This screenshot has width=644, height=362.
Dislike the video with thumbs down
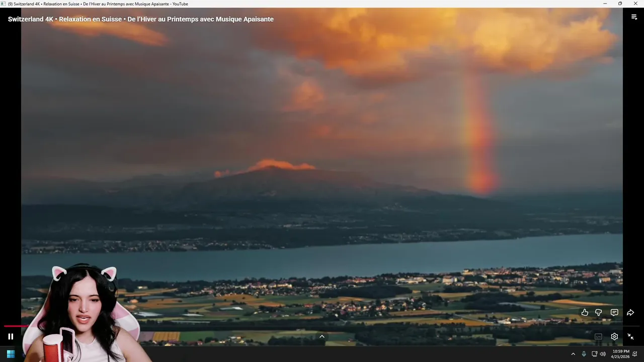(599, 312)
